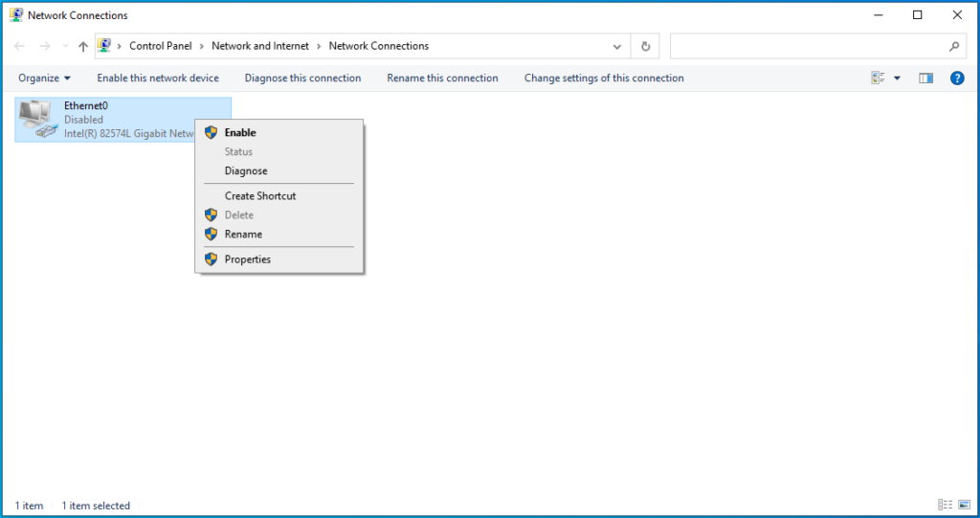Click the '1 item' status text
Screen dimensions: 980x518
[x=29, y=506]
